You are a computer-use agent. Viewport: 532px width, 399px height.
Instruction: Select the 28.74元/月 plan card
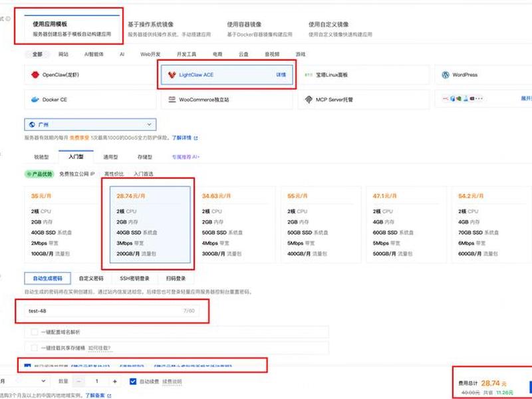150,225
